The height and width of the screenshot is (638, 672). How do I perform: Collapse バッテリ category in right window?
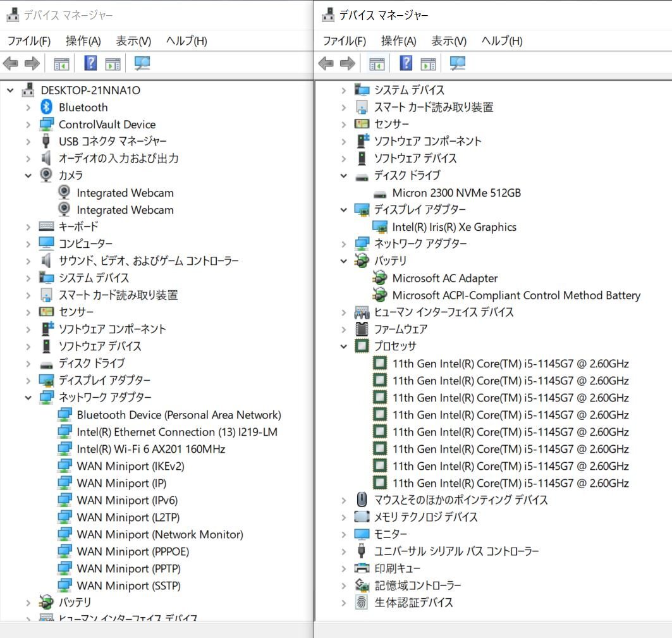click(x=344, y=261)
